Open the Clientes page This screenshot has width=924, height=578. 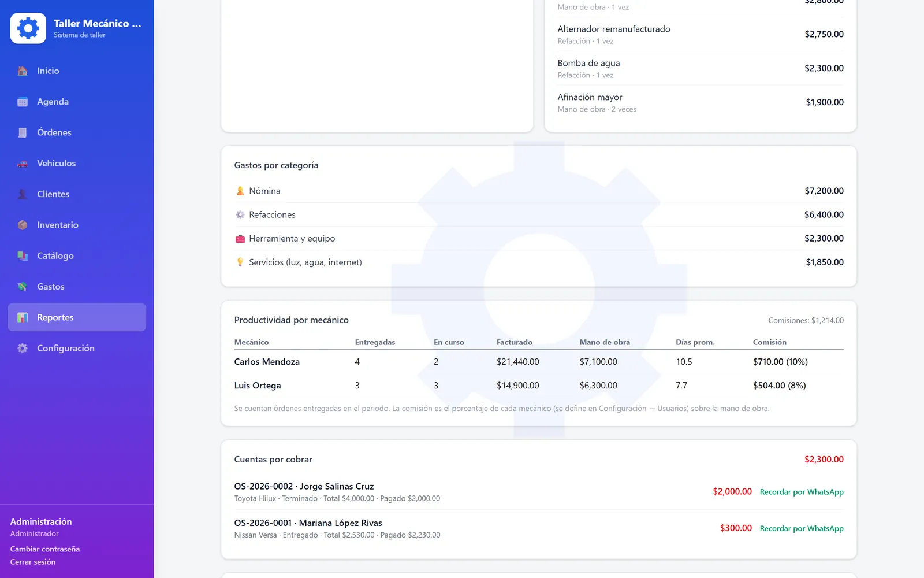coord(77,194)
